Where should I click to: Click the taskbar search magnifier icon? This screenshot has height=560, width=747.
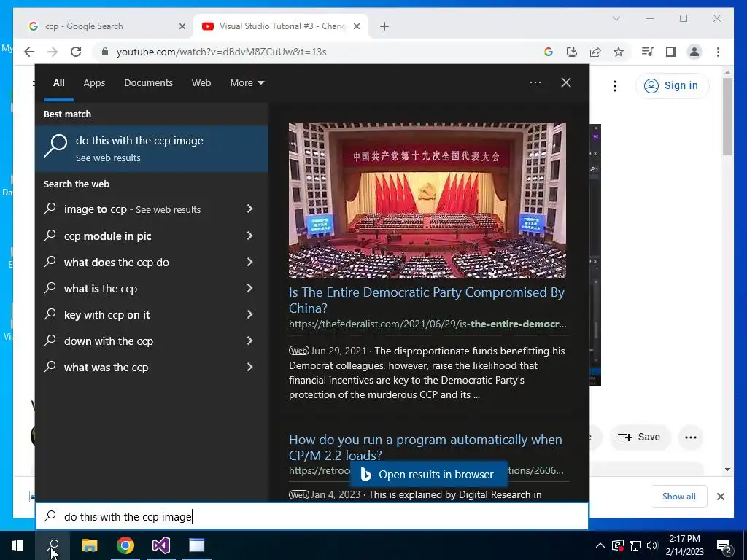coord(53,545)
